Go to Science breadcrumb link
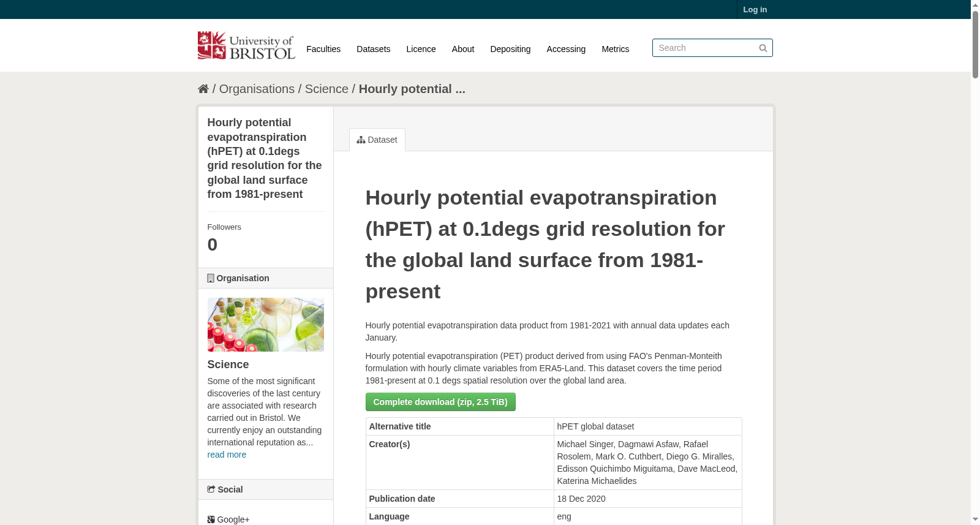This screenshot has height=525, width=980. click(326, 89)
